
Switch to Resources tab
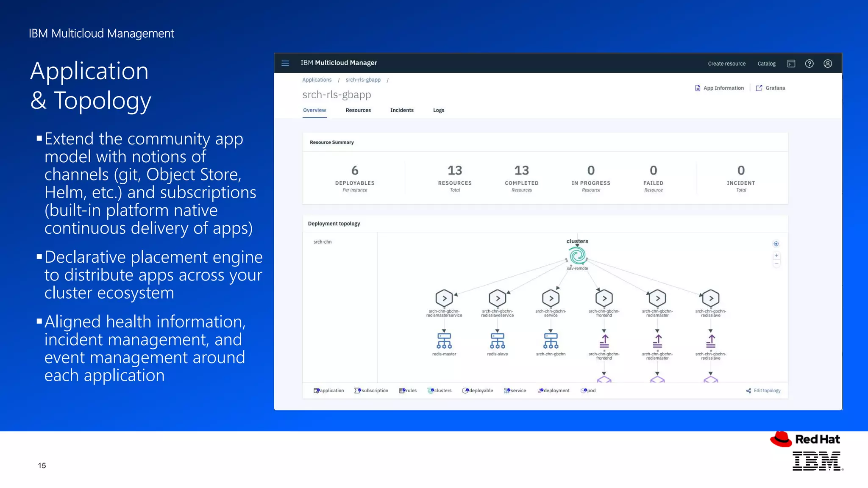358,110
